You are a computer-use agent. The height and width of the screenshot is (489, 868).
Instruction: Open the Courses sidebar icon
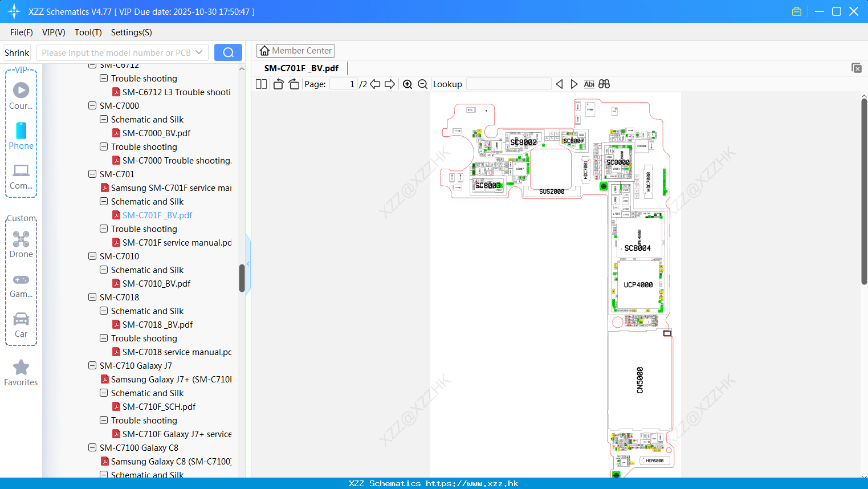tap(21, 96)
